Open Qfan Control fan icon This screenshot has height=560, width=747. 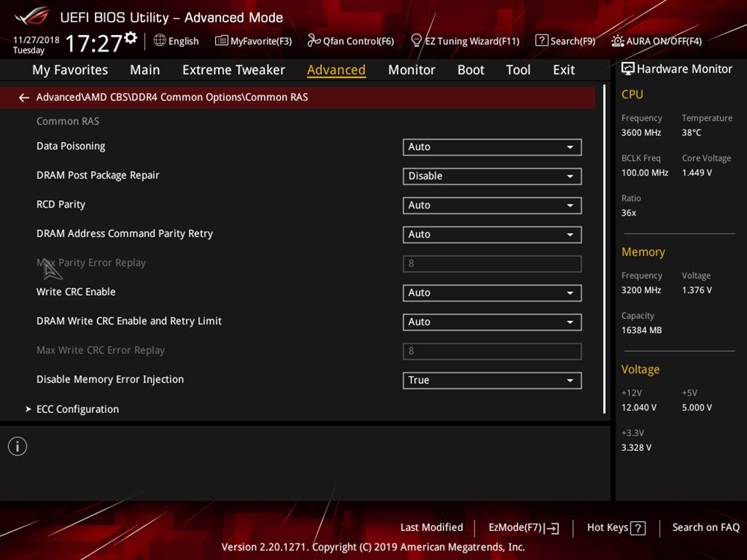click(314, 40)
